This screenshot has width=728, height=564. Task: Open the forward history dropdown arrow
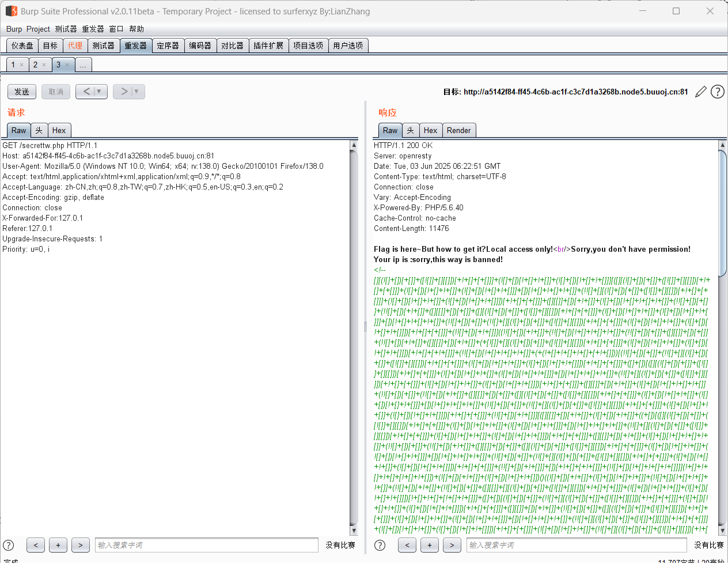pyautogui.click(x=137, y=92)
